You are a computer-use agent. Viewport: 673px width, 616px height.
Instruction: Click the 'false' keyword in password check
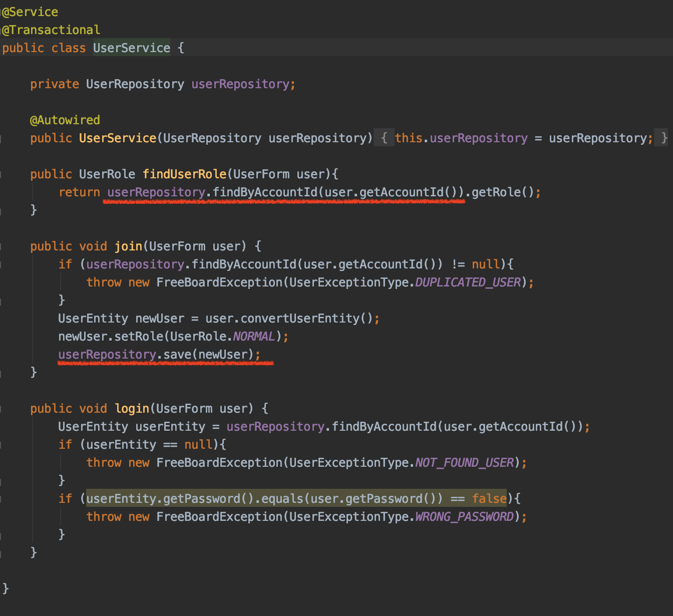coord(489,499)
